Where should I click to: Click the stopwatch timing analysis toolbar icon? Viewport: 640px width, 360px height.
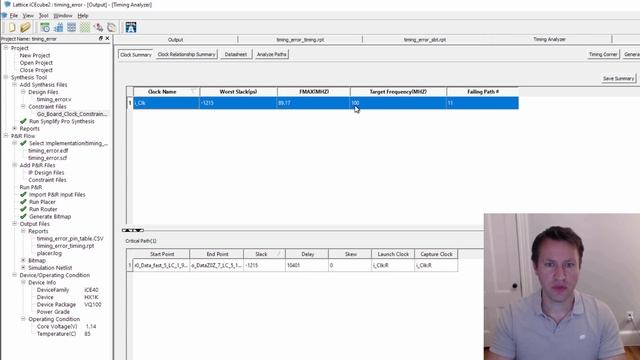pyautogui.click(x=111, y=27)
